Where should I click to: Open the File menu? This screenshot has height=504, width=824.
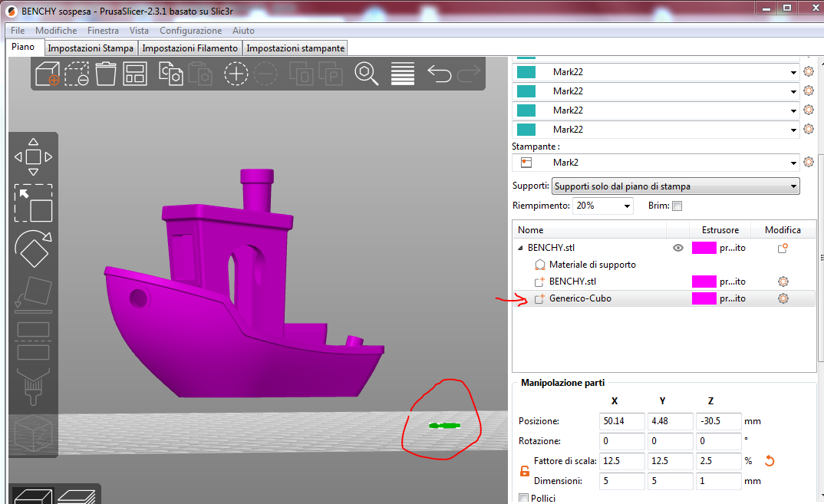[x=18, y=31]
